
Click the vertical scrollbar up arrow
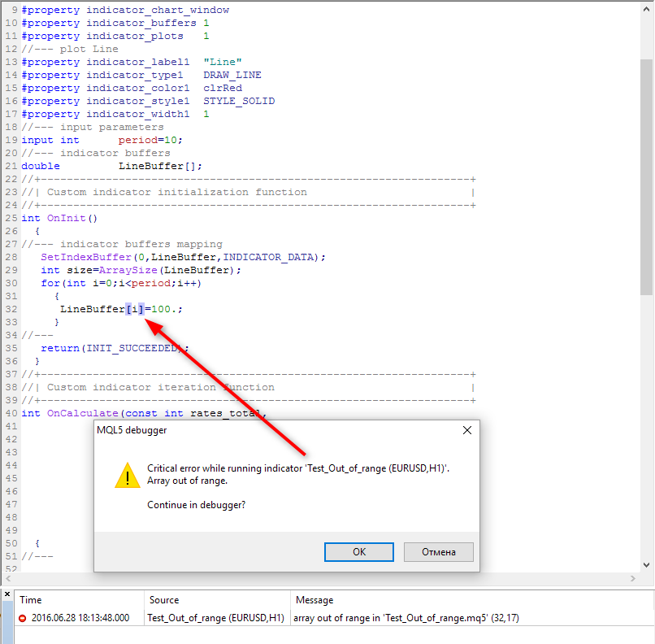point(646,9)
